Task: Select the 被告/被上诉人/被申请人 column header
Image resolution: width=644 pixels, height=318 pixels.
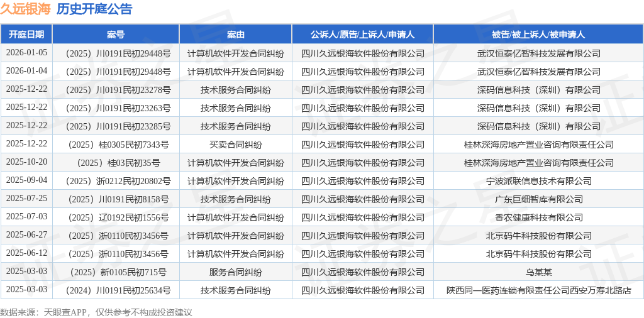Action: (x=538, y=35)
